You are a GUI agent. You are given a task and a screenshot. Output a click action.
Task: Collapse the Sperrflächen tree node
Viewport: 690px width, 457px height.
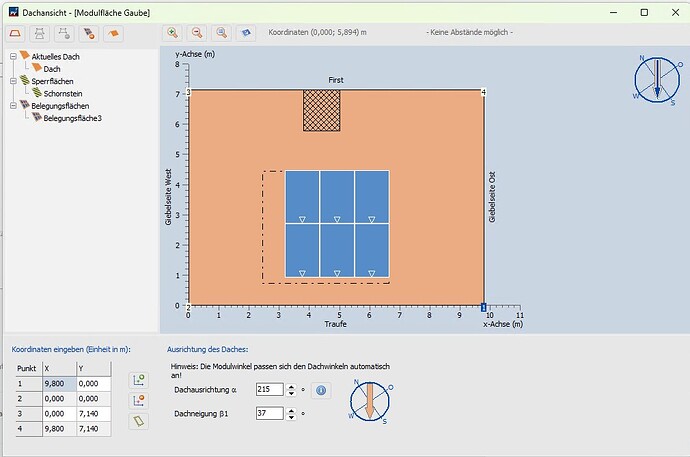tap(13, 81)
